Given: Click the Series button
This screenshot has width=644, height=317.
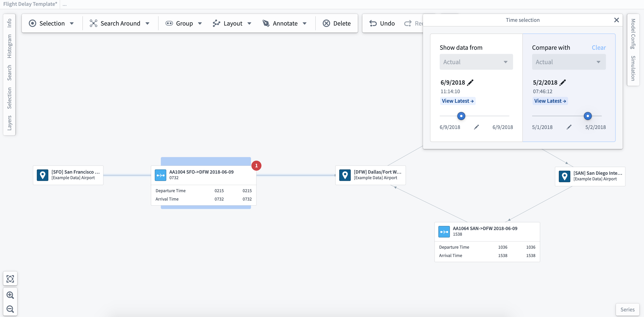Looking at the screenshot, I should point(627,310).
